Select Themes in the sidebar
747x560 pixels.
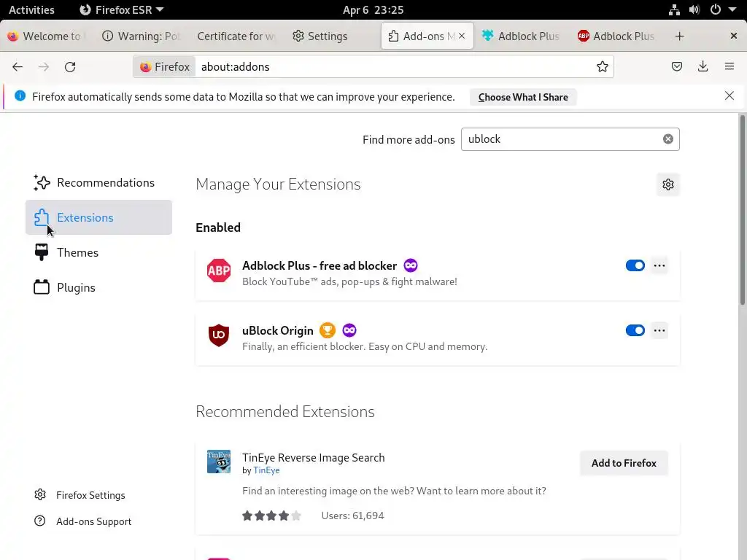click(77, 253)
